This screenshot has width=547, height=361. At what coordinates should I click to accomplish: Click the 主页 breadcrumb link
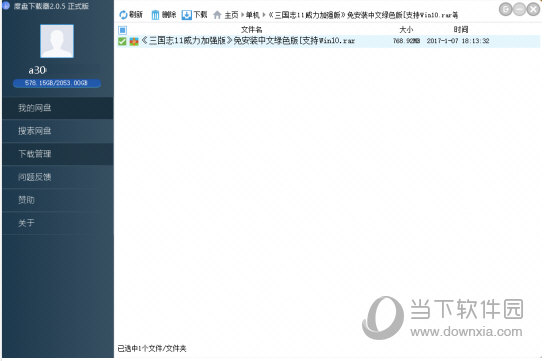pyautogui.click(x=231, y=15)
